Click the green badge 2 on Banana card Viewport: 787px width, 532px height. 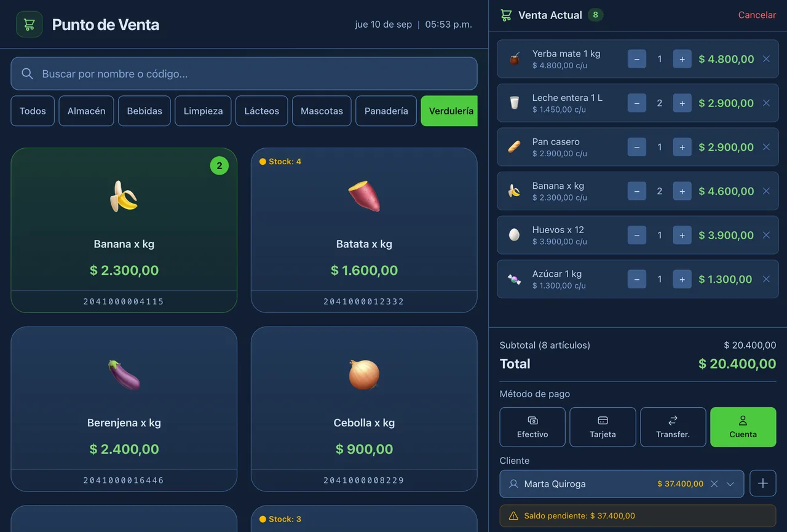219,165
